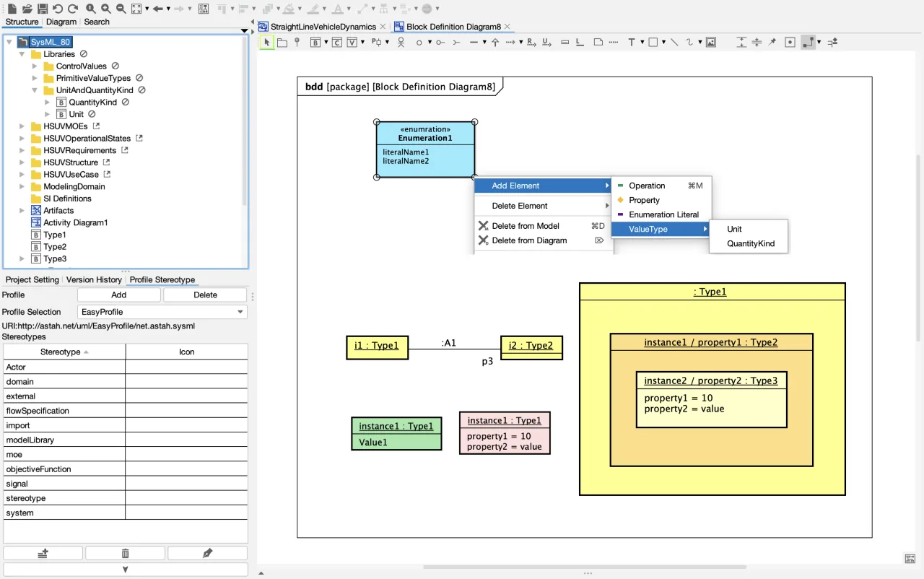Viewport: 924px width, 579px height.
Task: Click the Open project folder icon
Action: point(27,9)
